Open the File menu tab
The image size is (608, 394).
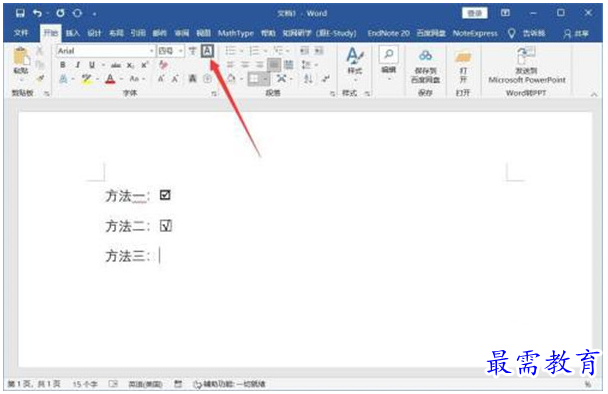[21, 33]
